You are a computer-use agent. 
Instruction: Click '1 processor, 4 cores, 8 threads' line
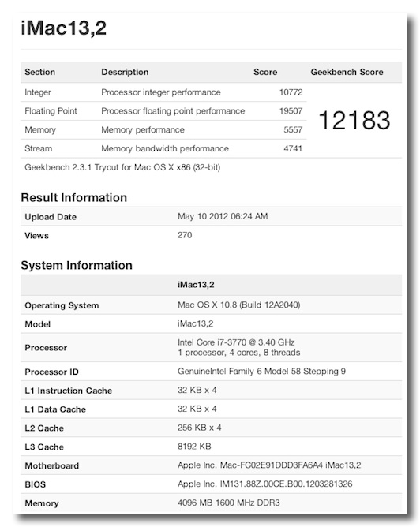click(x=238, y=353)
